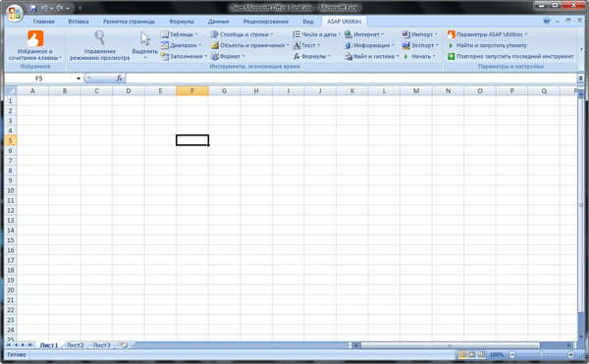
Task: Switch to the Главная tab
Action: pyautogui.click(x=43, y=22)
